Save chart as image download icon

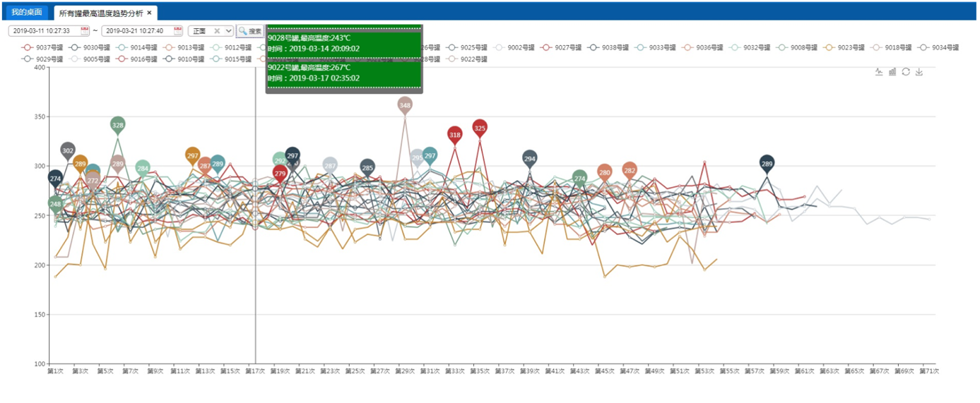coord(919,72)
